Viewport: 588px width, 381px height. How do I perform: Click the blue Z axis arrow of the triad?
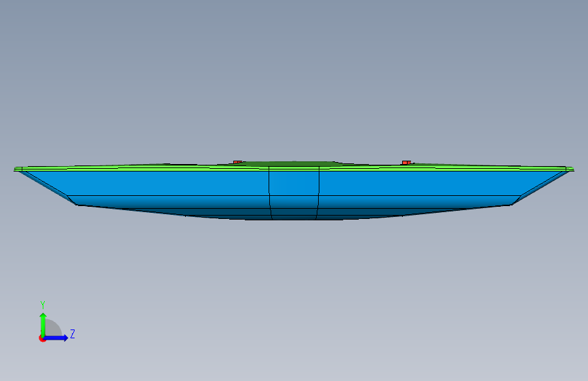(x=56, y=338)
